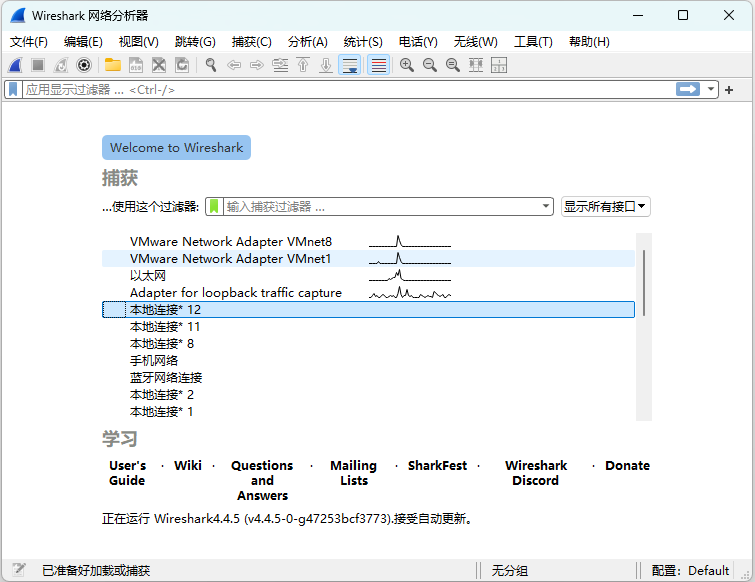The width and height of the screenshot is (755, 582).
Task: Add a display filter button with plus
Action: (x=729, y=90)
